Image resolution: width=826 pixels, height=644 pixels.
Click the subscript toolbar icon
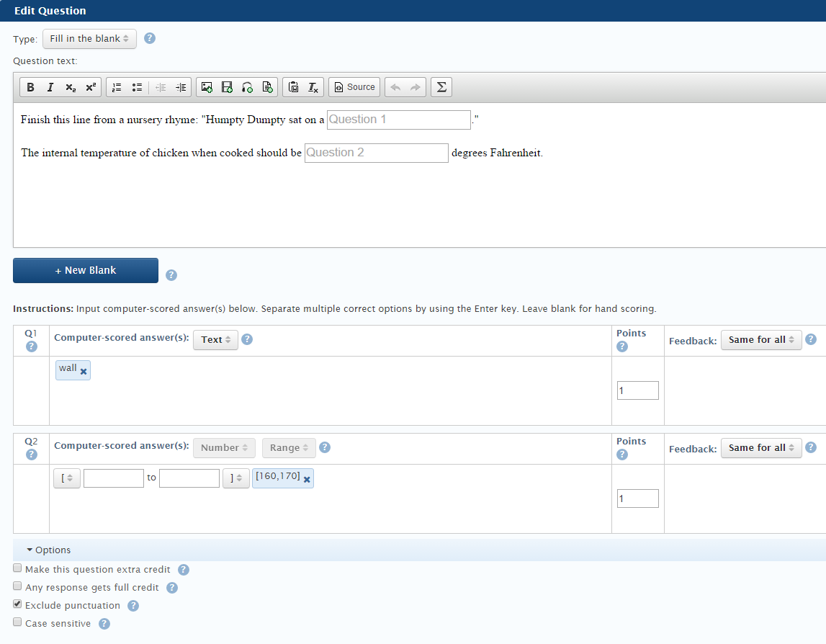click(x=70, y=87)
